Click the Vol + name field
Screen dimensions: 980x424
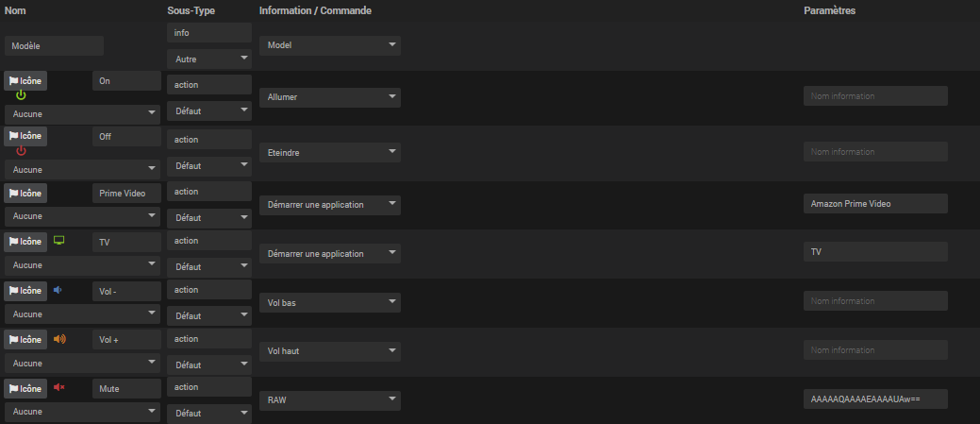[127, 340]
